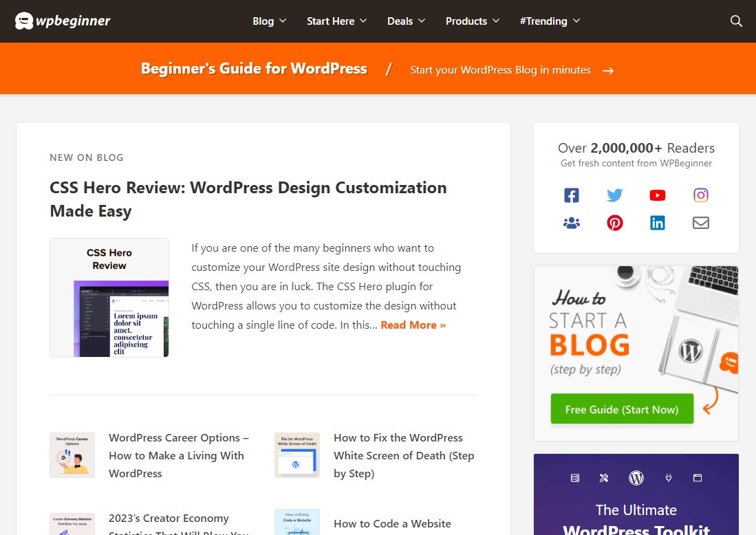Click the White Screen of Death thumbnail
The image size is (756, 535).
coord(297,455)
